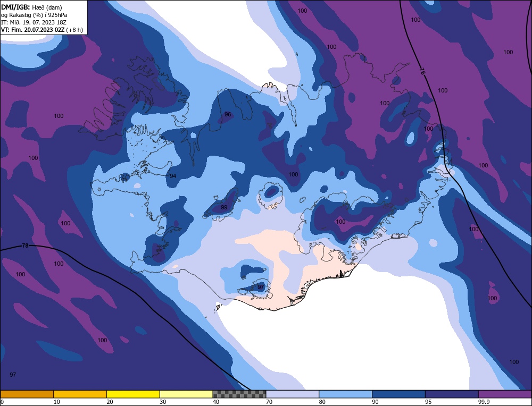Click the orange 10–20 legend swatch
This screenshot has height=406, width=532.
click(80, 394)
